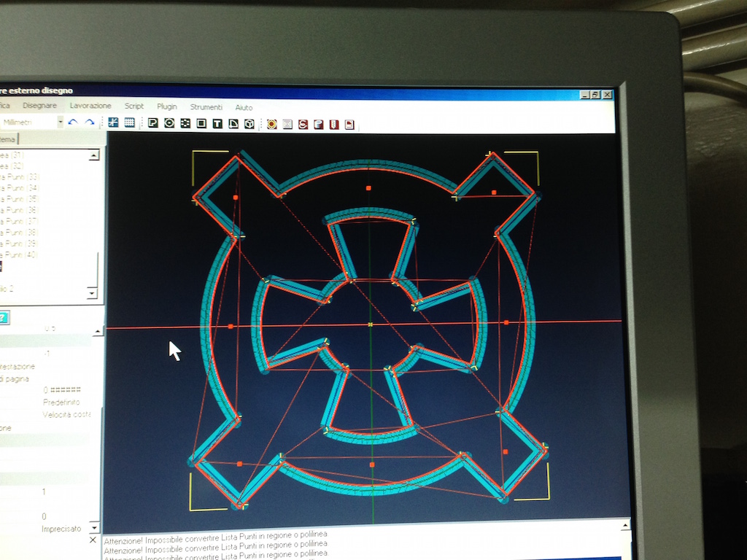Click the 'Imprecisato' property value
The image size is (747, 560).
pos(61,529)
